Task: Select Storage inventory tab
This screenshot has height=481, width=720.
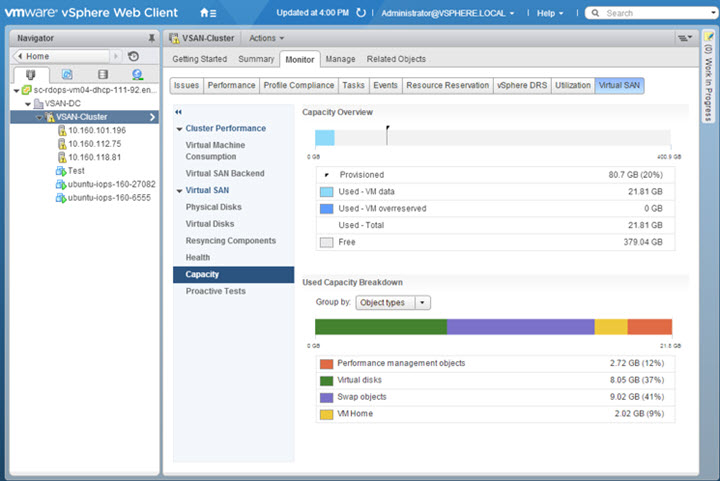Action: tap(103, 74)
